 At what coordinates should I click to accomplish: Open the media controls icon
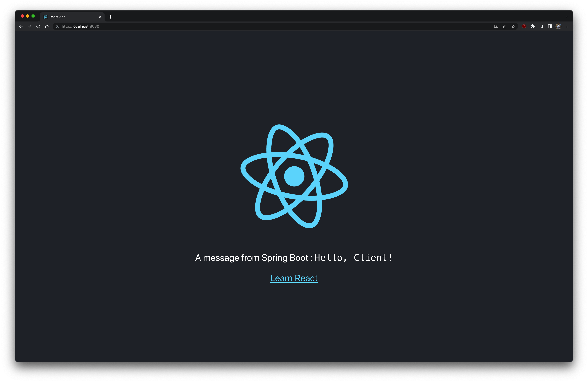pos(541,26)
